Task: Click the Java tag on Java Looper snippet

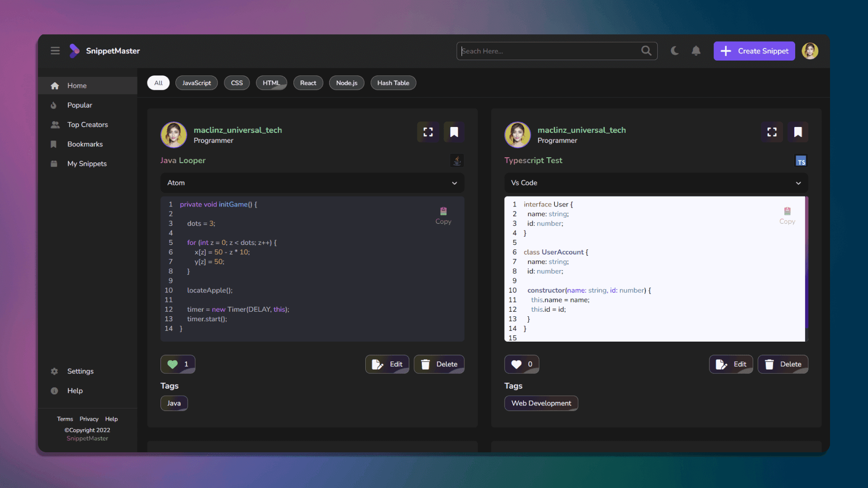Action: [x=174, y=404]
